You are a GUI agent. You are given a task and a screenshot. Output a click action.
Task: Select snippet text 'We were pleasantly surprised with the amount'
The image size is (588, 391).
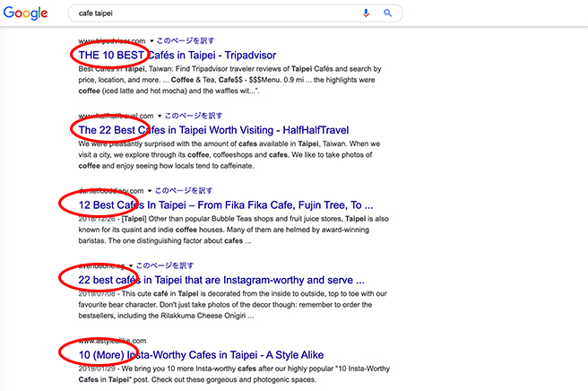pyautogui.click(x=158, y=144)
